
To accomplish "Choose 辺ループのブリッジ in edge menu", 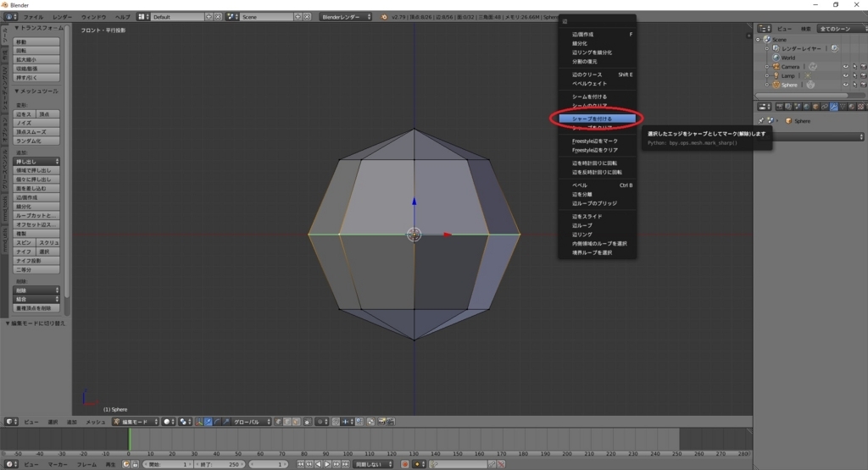I will pyautogui.click(x=597, y=203).
